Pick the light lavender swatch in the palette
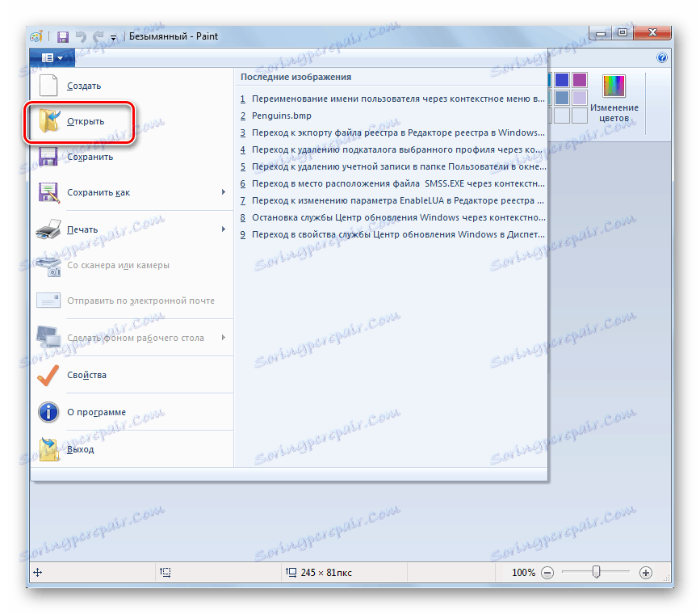Image resolution: width=700 pixels, height=614 pixels. click(580, 98)
